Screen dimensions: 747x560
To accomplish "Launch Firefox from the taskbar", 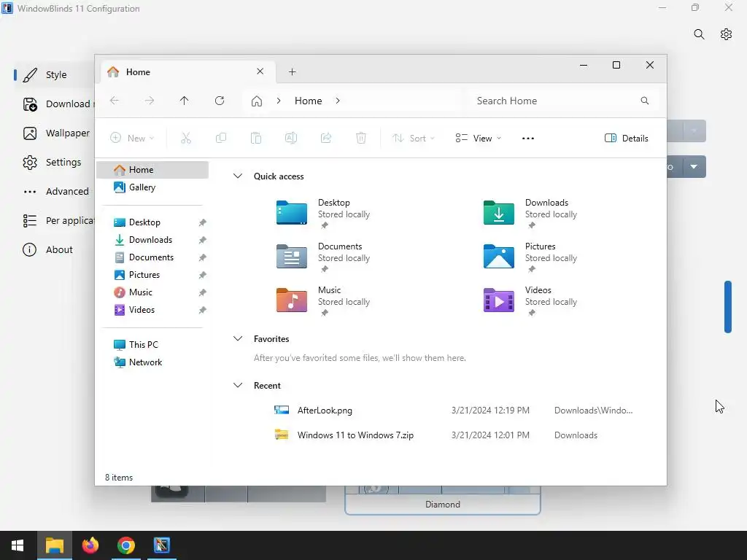I will 90,545.
